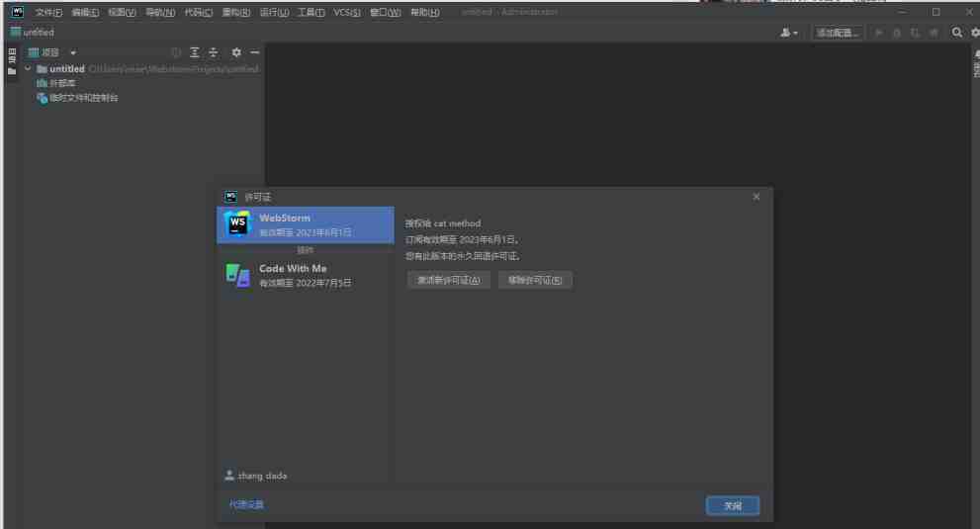The width and height of the screenshot is (980, 529).
Task: Select the external libraries node
Action: (x=56, y=83)
